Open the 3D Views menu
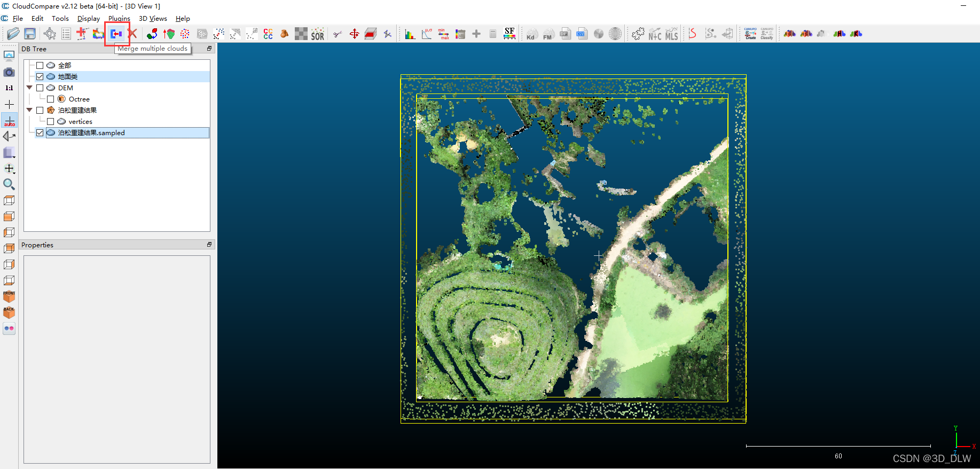 (x=153, y=18)
